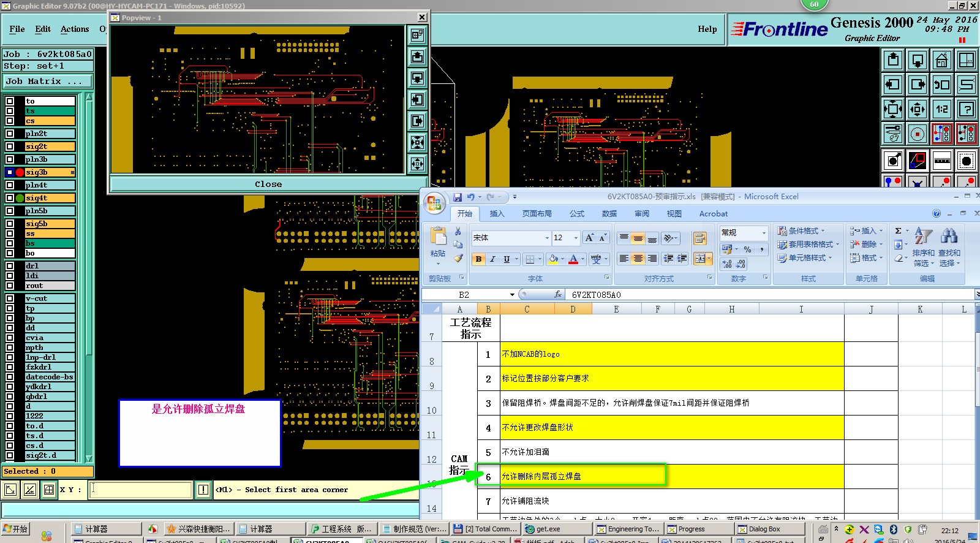The image size is (980, 543).
Task: Click the percent style icon in Excel
Action: click(x=747, y=249)
